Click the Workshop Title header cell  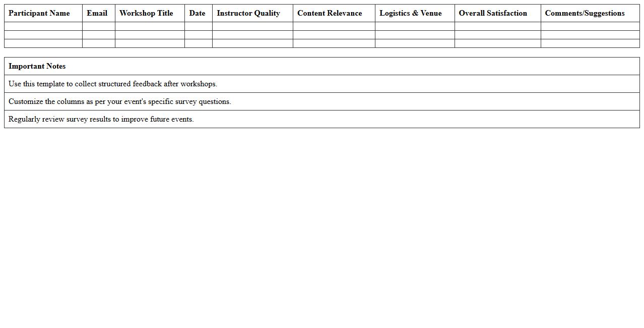(146, 13)
